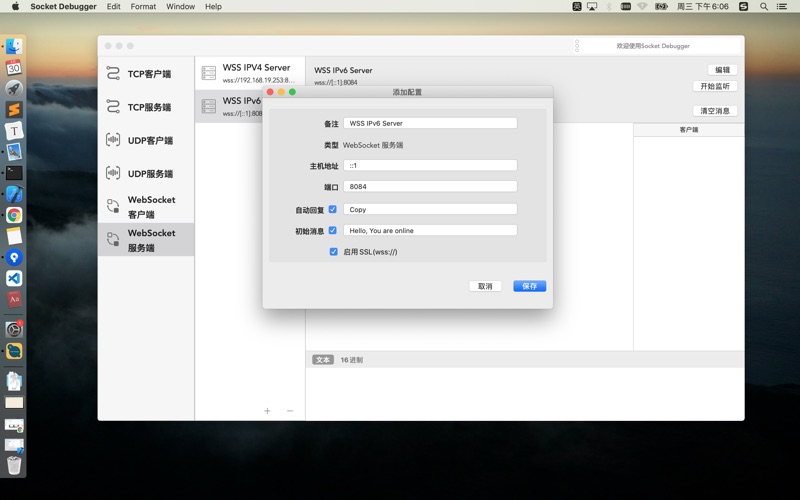Click the 客户端 column header

(689, 130)
